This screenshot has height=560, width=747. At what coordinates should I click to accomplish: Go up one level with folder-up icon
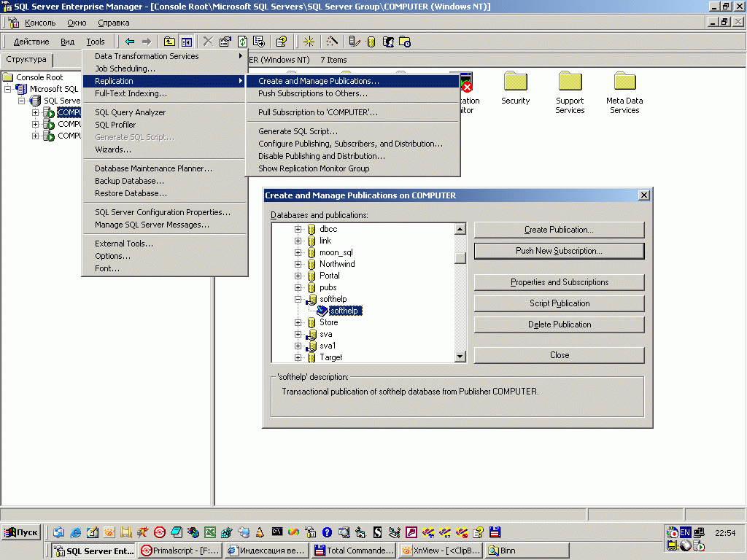tap(169, 42)
